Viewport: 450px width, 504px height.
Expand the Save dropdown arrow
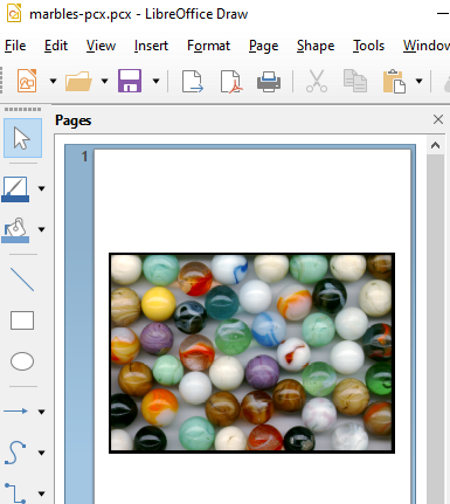coord(156,81)
